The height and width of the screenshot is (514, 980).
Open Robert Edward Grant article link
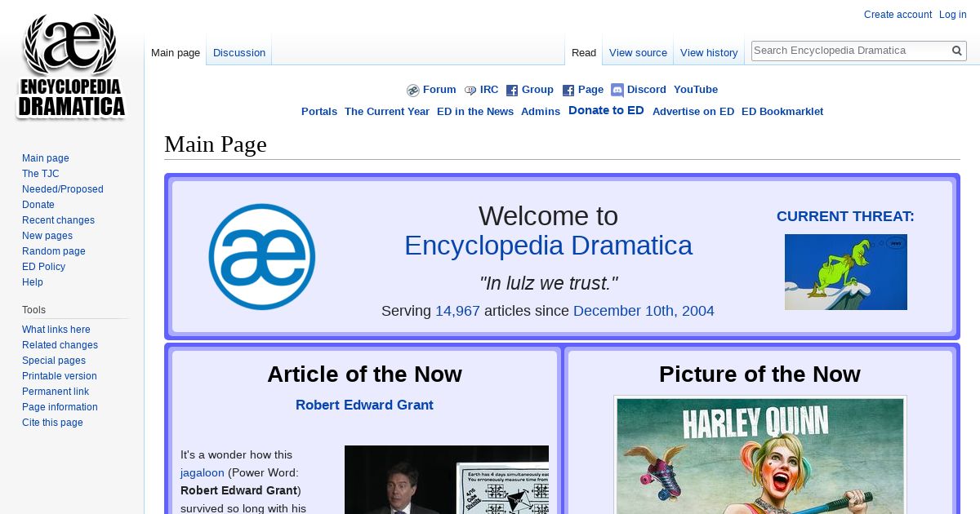pyautogui.click(x=364, y=405)
